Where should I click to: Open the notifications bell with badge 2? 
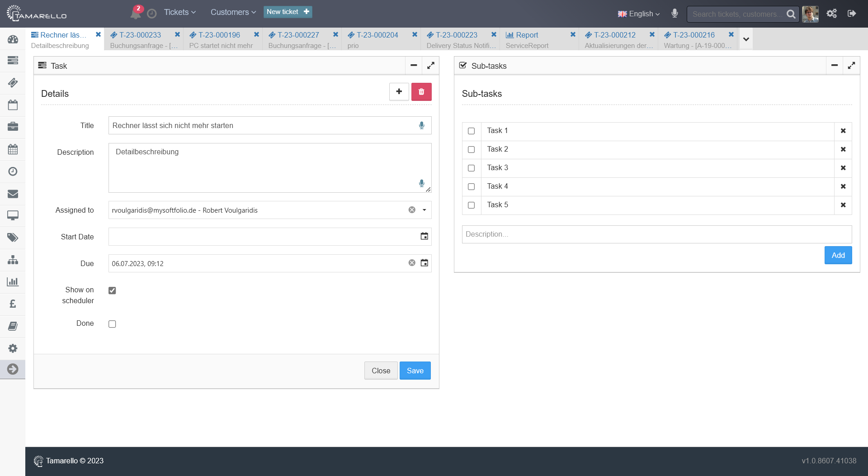point(136,13)
